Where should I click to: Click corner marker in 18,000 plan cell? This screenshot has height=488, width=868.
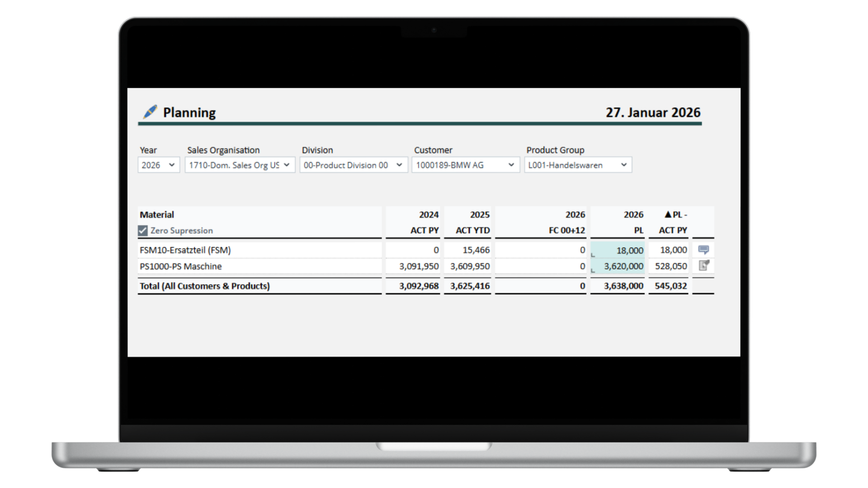pyautogui.click(x=593, y=255)
